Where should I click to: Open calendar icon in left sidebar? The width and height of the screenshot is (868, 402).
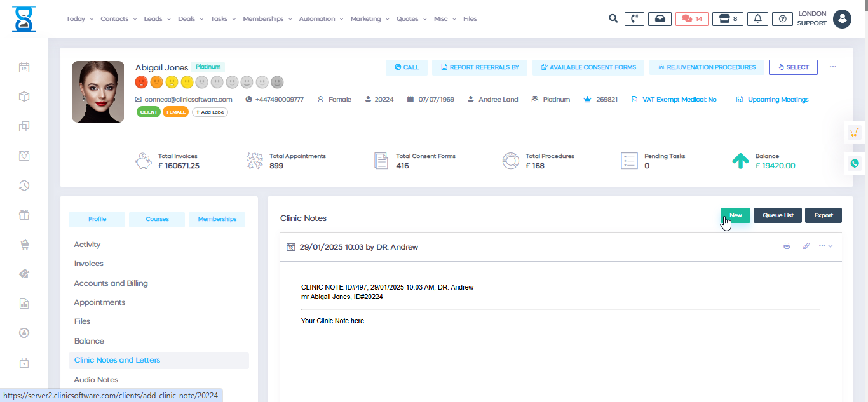[x=24, y=67]
